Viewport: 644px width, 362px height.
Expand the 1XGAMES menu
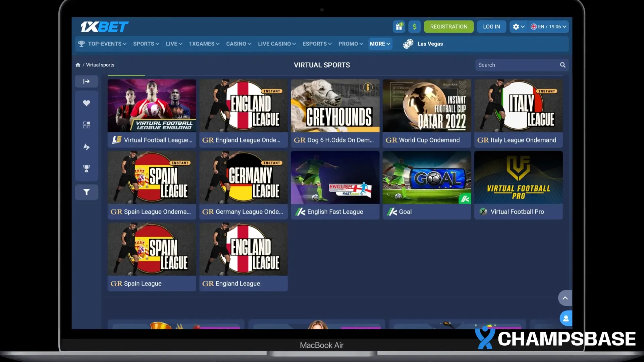[204, 44]
